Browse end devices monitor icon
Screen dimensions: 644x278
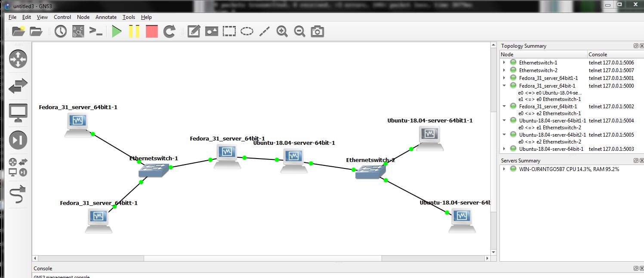coord(18,113)
